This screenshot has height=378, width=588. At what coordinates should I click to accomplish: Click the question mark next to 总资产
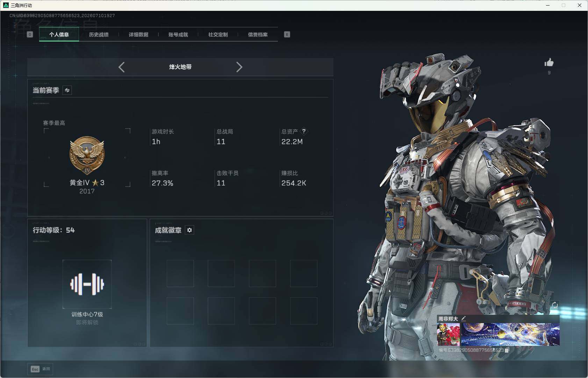tap(304, 131)
